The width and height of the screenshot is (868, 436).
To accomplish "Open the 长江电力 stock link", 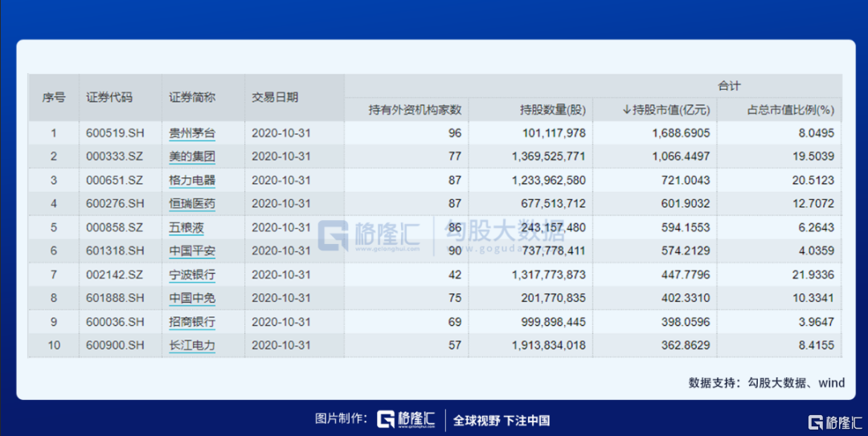I will coord(192,345).
